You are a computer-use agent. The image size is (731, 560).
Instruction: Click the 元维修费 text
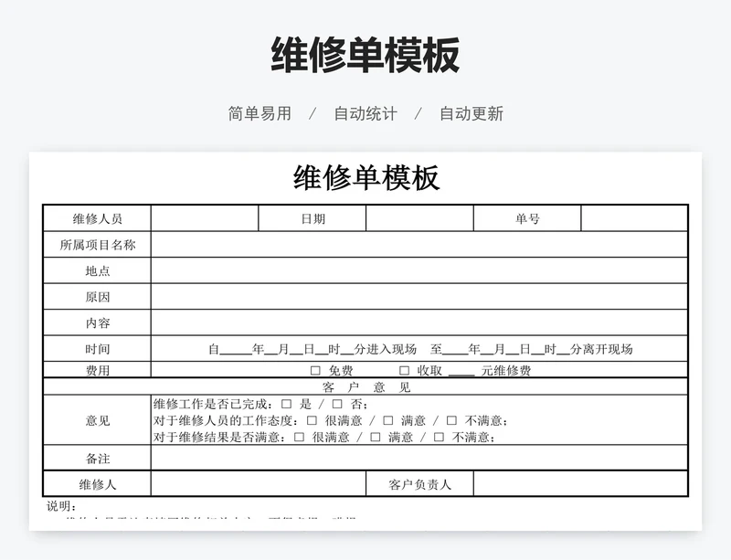coord(506,371)
